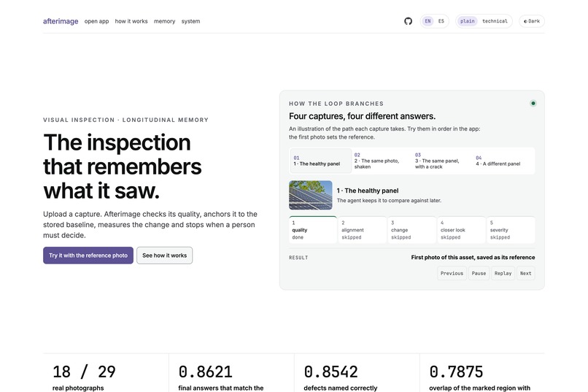
Task: Click 'Try it with the reference photo'
Action: click(88, 255)
